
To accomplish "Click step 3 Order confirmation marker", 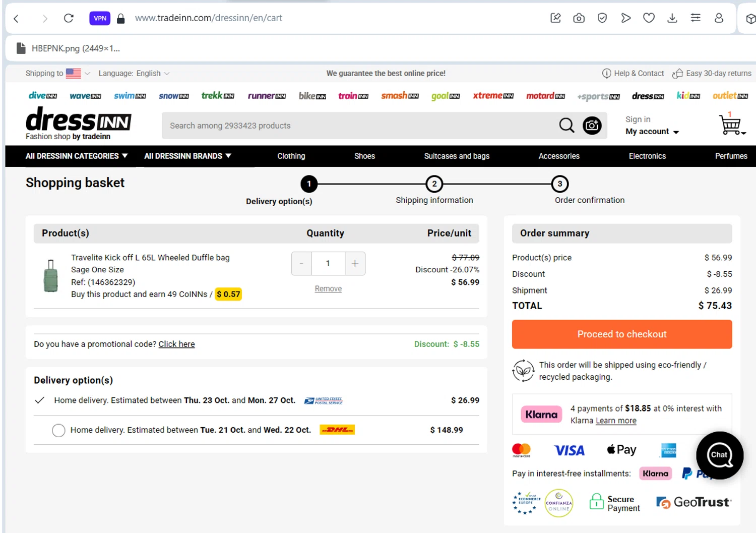I will pos(559,184).
